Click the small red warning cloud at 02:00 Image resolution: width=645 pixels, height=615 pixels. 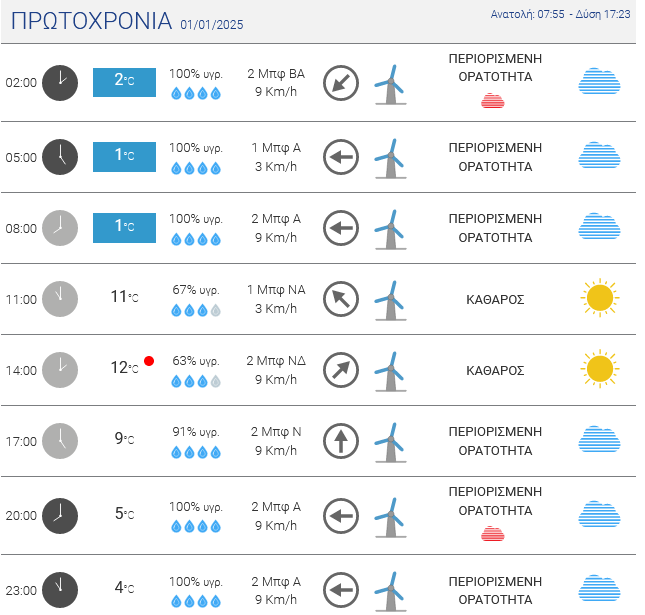click(x=493, y=101)
